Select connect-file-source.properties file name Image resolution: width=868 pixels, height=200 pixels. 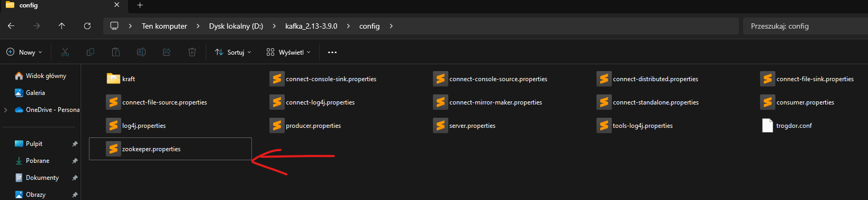point(165,102)
